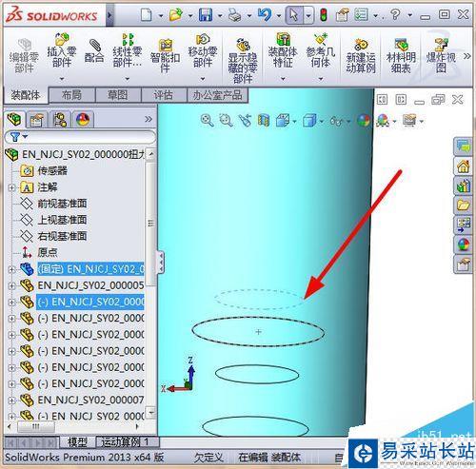Click feature tree horizontal scrollbar
Viewport: 476px width, 469px height.
[x=35, y=426]
